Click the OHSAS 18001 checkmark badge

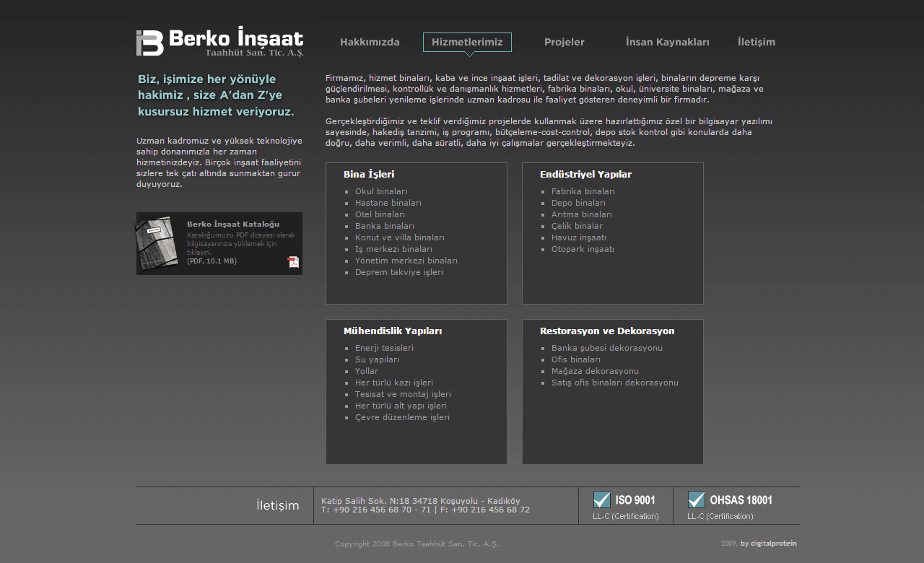697,499
